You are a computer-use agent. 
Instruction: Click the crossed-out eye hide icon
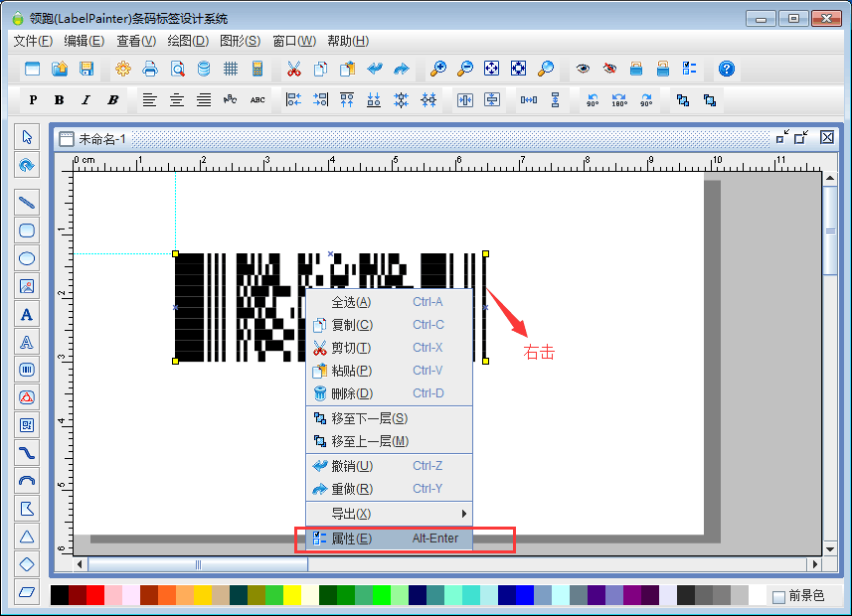pos(609,69)
